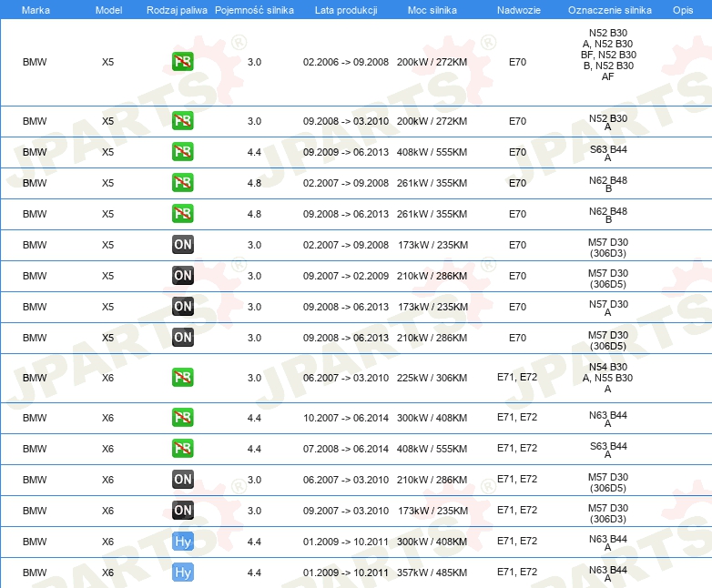The width and height of the screenshot is (712, 588).
Task: Click the Opis column header
Action: [x=682, y=9]
